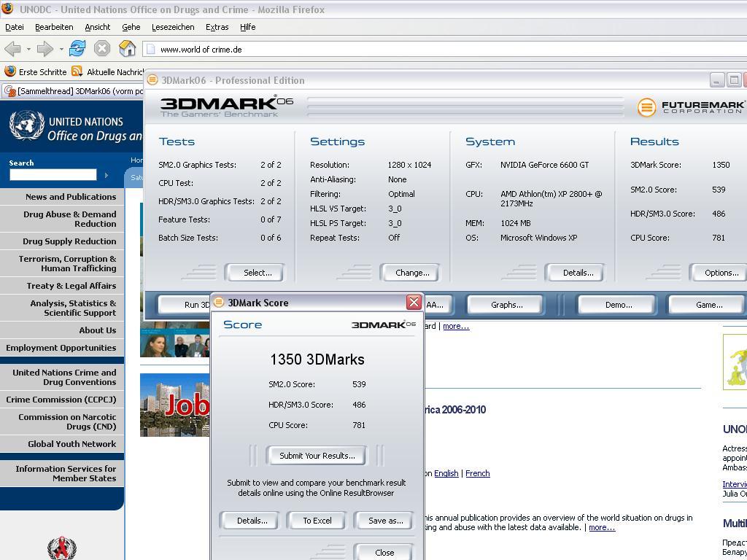Click the Demo... button in 3DMark06
This screenshot has height=560, width=747.
point(617,305)
